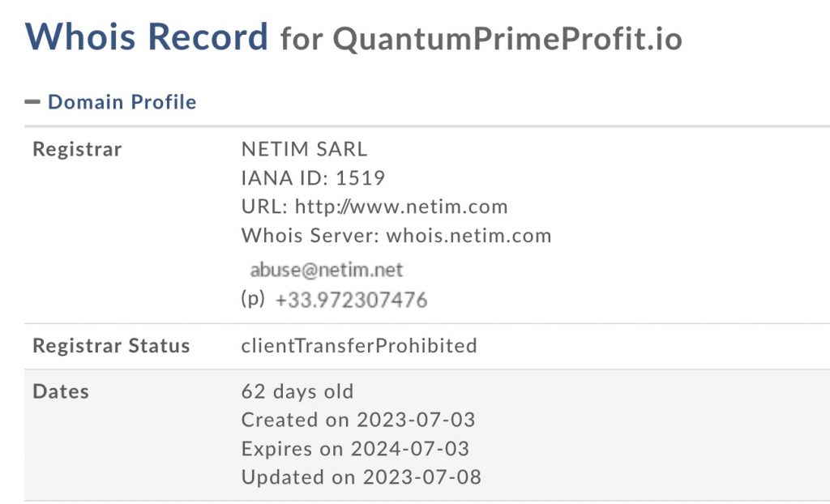Click the (p) phone indicator
830x504 pixels.
point(253,299)
